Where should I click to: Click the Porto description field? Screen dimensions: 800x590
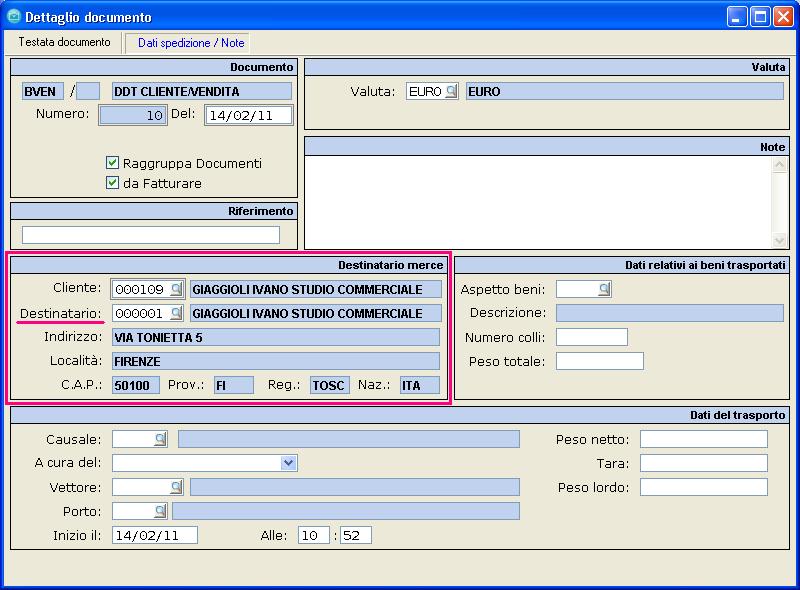click(346, 511)
